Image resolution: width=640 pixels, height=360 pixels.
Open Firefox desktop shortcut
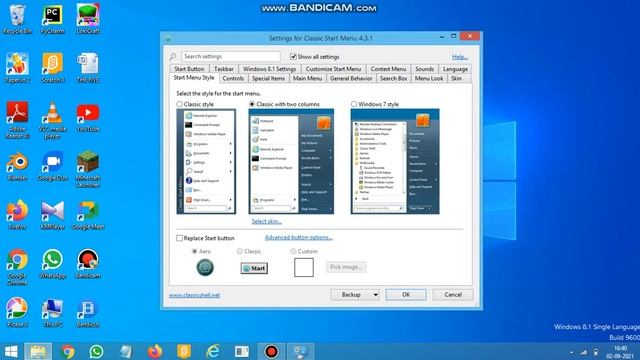(17, 215)
